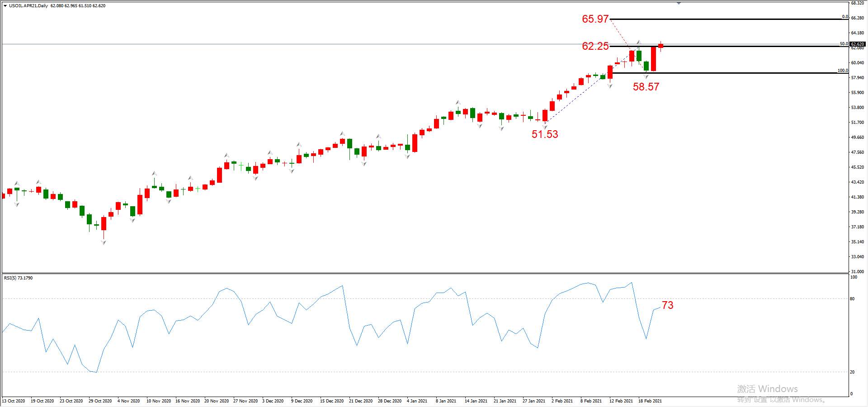This screenshot has height=407, width=868.
Task: Click the fractal down arrow below the 51.53 candle
Action: 545,127
